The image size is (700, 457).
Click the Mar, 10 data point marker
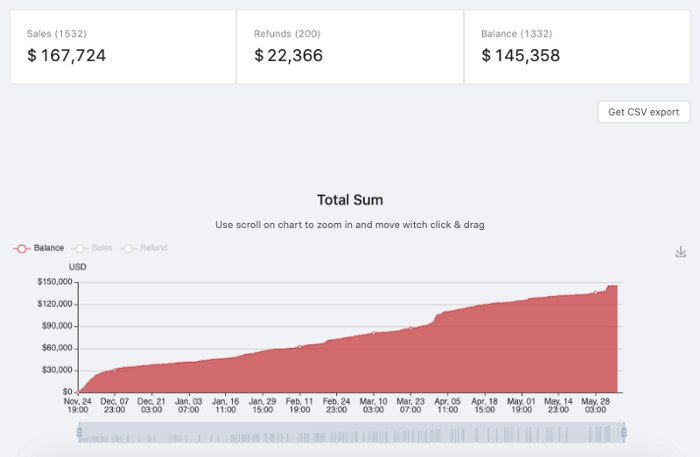click(374, 333)
